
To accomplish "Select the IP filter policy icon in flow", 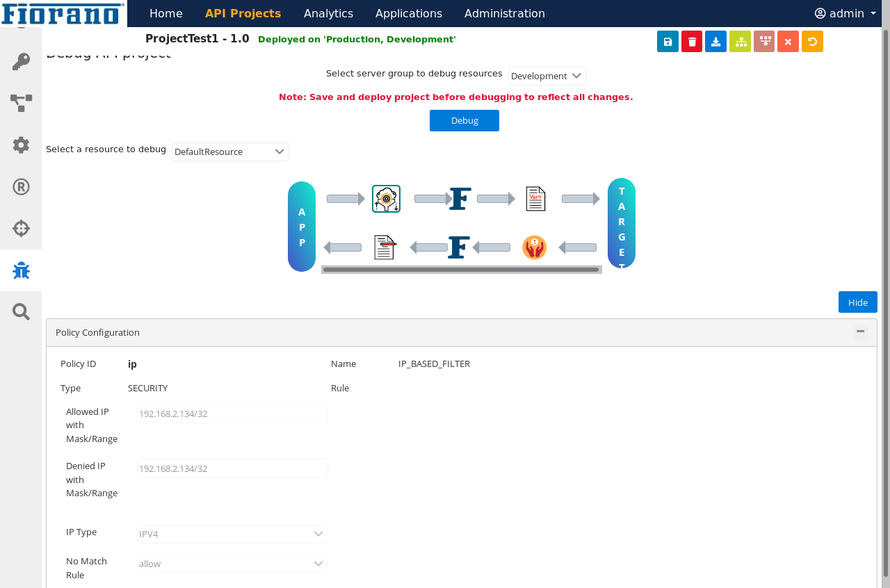I will [386, 199].
